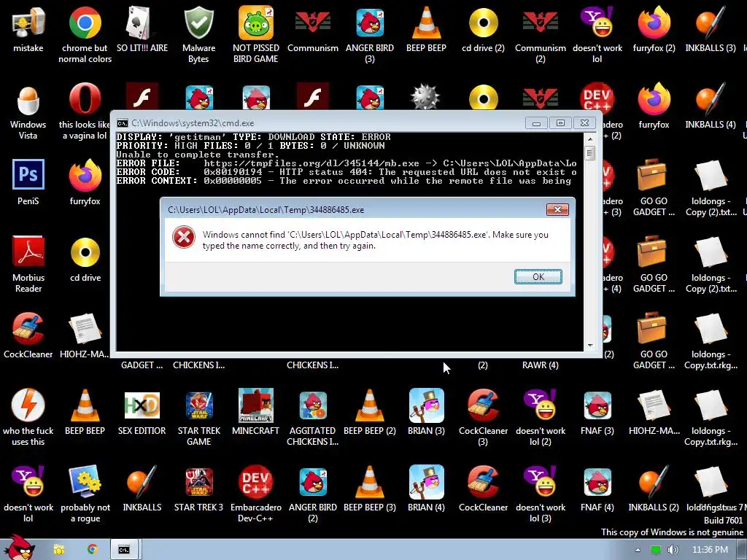Switch to the cmd.exe taskbar button
Image resolution: width=747 pixels, height=560 pixels.
(124, 550)
